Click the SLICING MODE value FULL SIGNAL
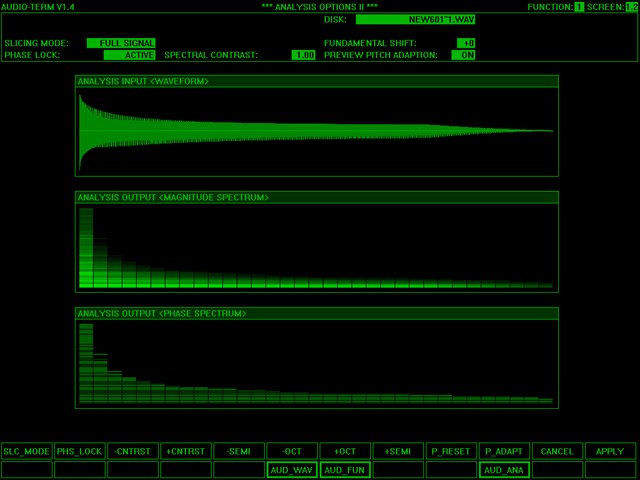The height and width of the screenshot is (480, 640). click(121, 43)
